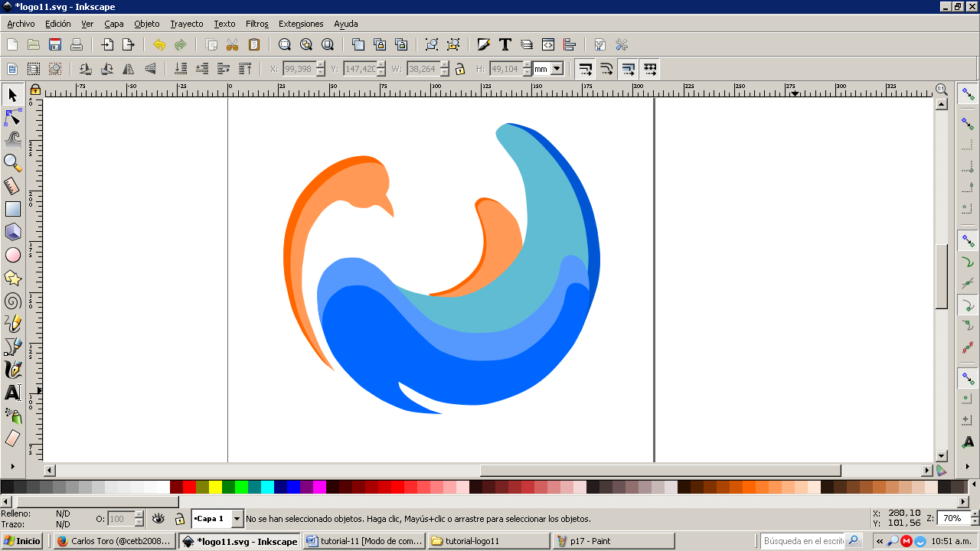Open the Align and Distribute icon
The image size is (980, 551).
[570, 44]
